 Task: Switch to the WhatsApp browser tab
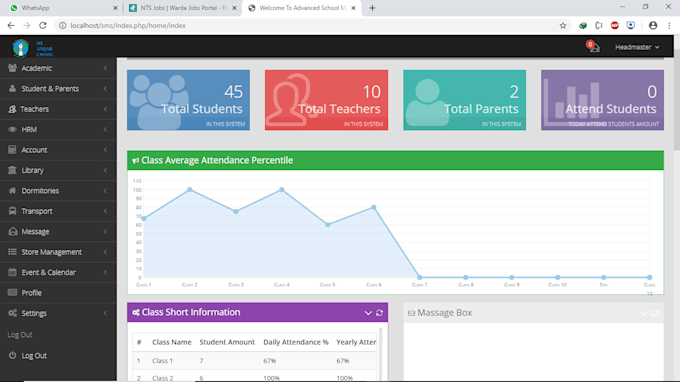click(x=63, y=8)
